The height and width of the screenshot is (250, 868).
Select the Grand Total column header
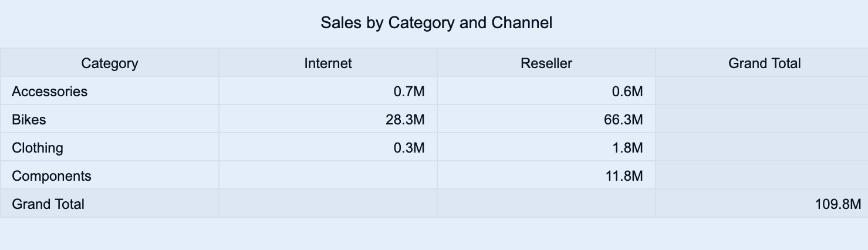[764, 63]
